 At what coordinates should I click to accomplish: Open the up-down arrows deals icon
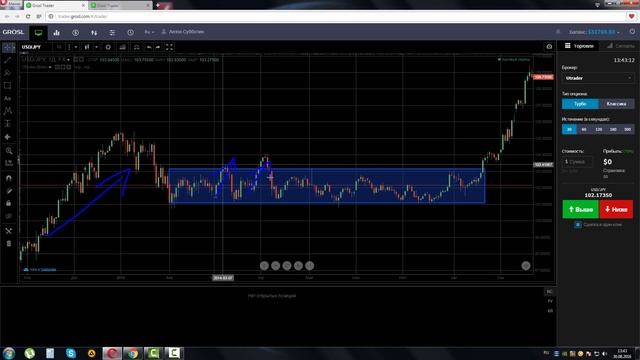[x=94, y=32]
